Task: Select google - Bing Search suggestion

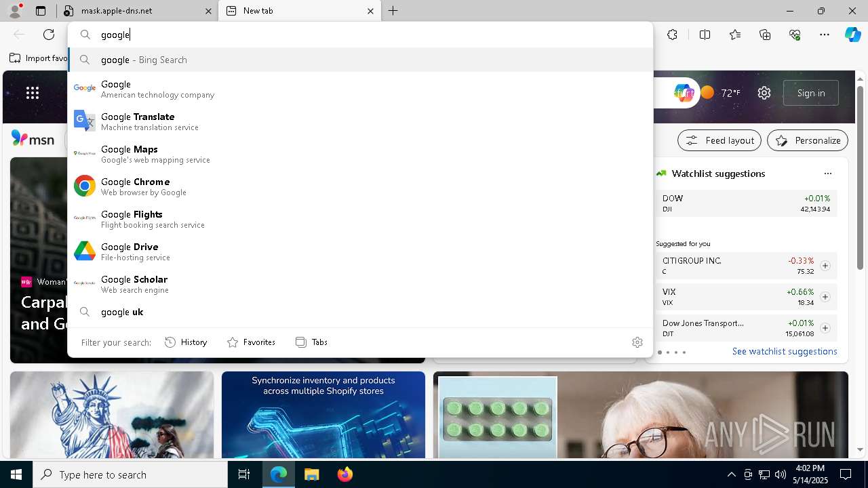Action: [x=360, y=60]
